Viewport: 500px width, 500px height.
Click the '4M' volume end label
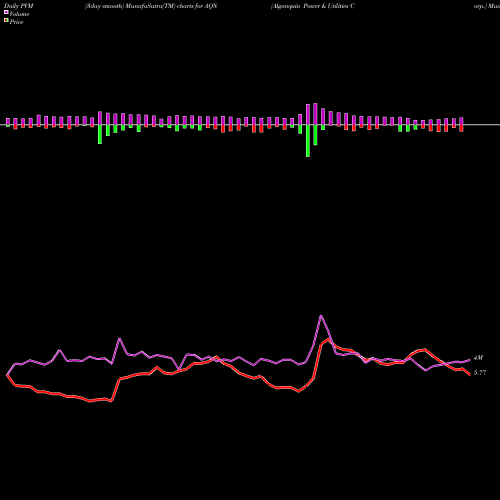478,358
